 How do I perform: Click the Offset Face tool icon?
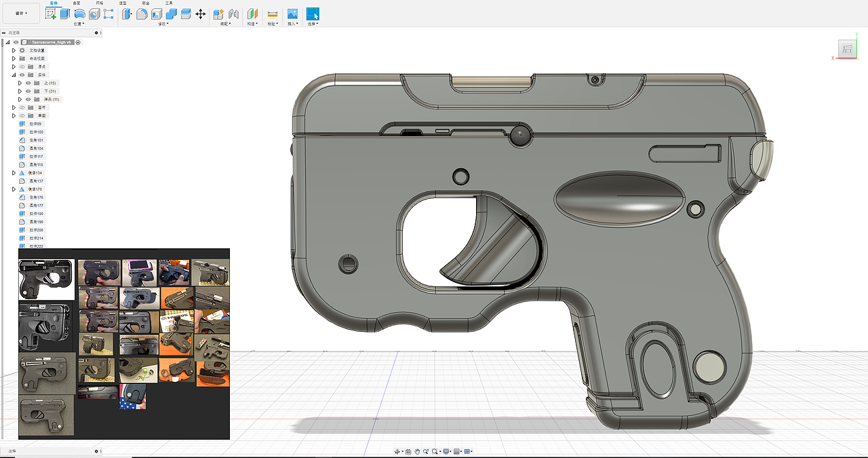tap(186, 14)
